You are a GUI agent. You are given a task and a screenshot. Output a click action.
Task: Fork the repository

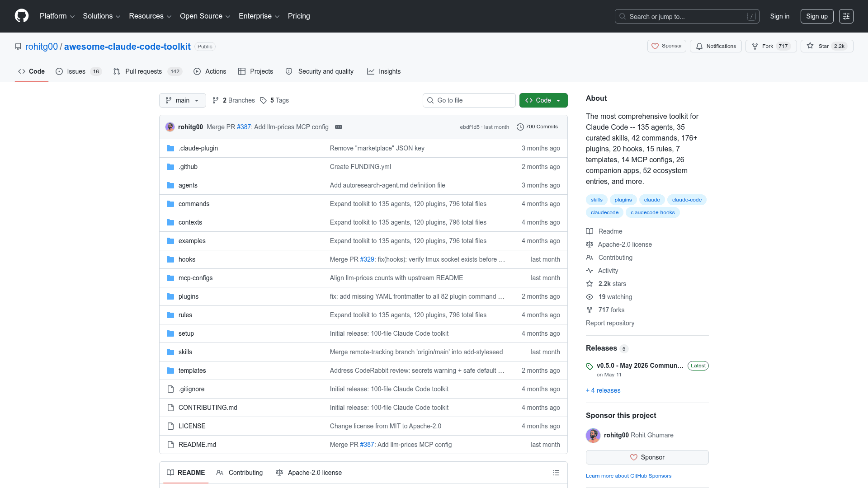tap(771, 46)
